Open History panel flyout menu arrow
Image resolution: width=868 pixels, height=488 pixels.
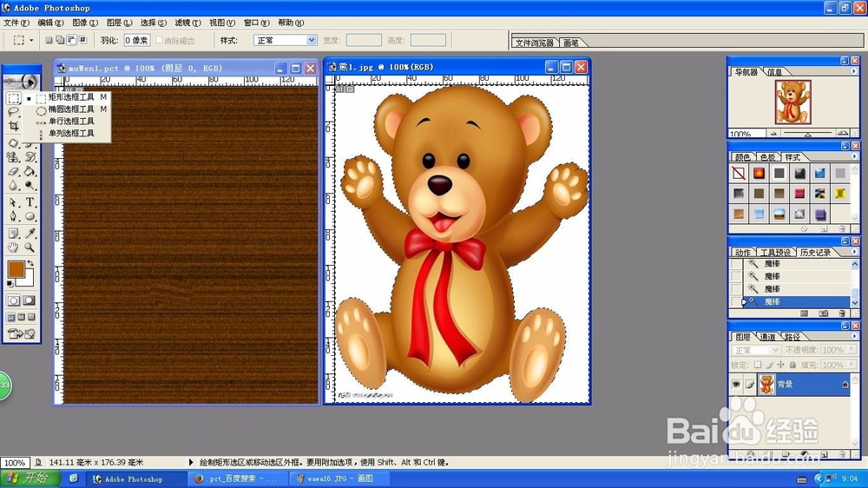pos(853,252)
